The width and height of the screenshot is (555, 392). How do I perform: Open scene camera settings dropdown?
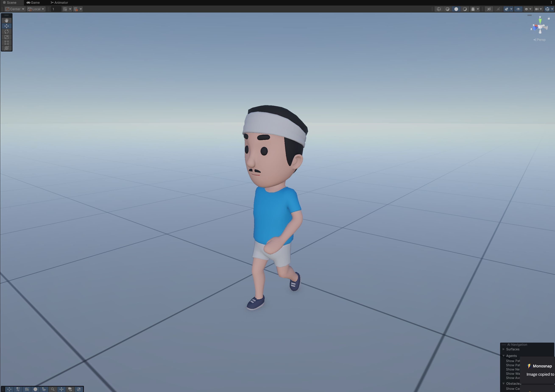(x=538, y=9)
